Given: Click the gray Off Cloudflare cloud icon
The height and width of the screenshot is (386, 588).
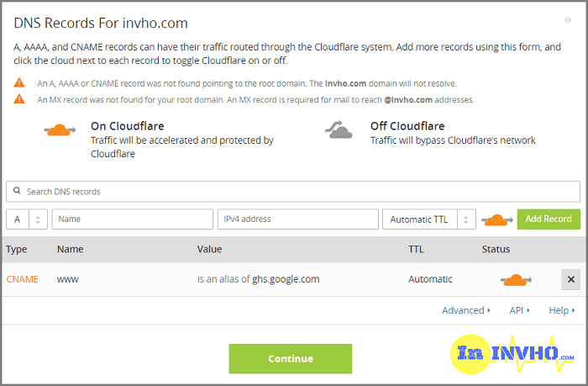Looking at the screenshot, I should [x=339, y=130].
